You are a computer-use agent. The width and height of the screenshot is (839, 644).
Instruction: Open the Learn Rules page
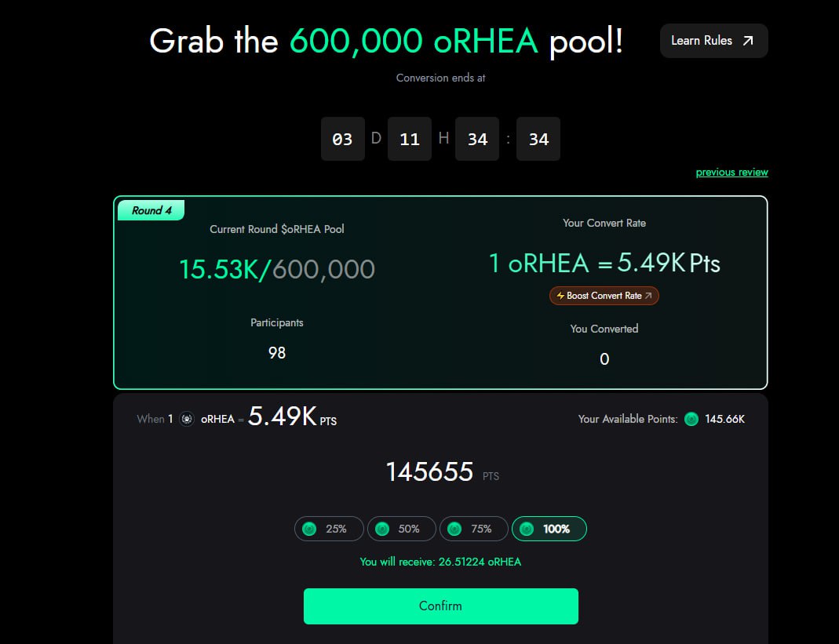point(713,41)
